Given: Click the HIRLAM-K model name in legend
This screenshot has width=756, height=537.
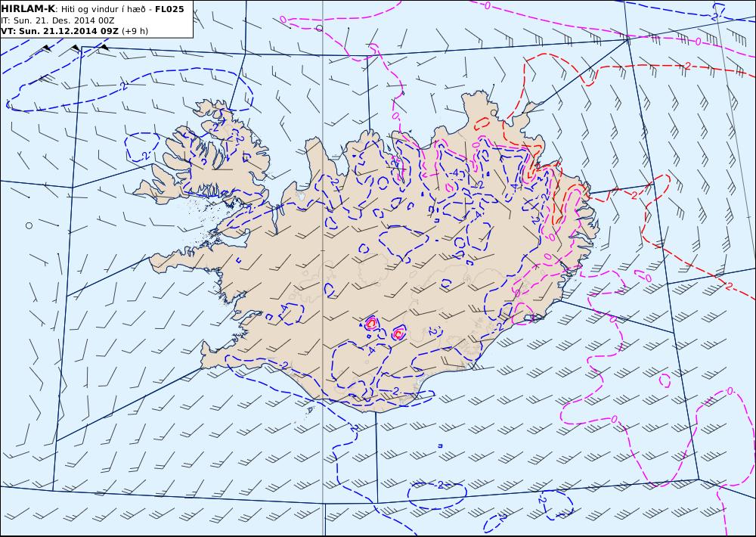Looking at the screenshot, I should click(28, 9).
